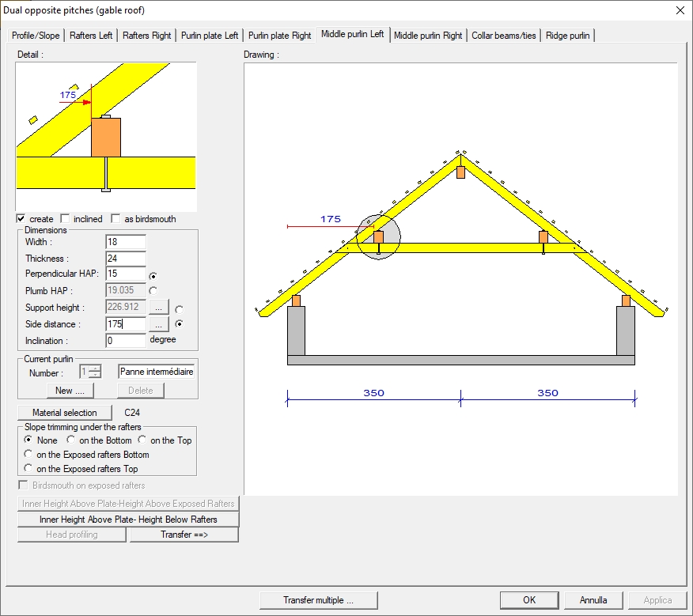Click into the Width input field
Image resolution: width=693 pixels, height=616 pixels.
click(125, 242)
